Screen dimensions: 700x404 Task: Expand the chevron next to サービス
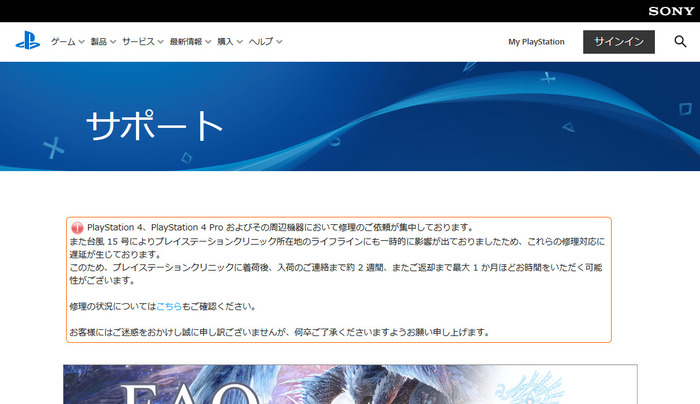coord(161,42)
